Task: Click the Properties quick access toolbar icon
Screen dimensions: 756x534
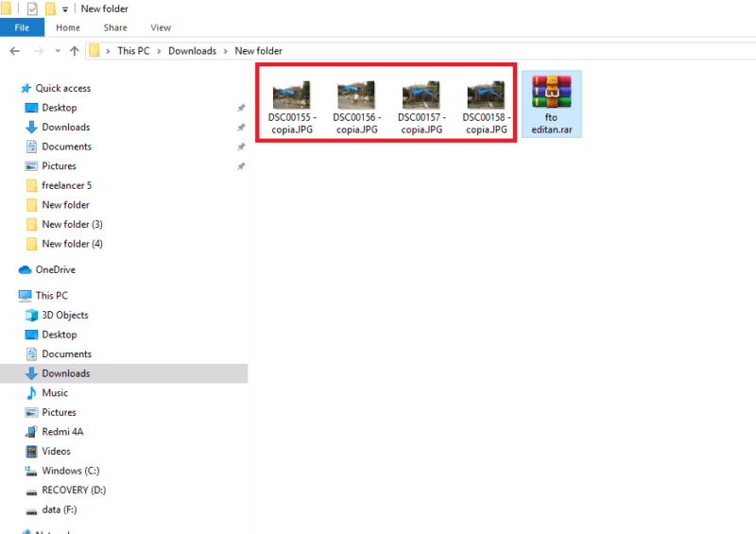Action: pyautogui.click(x=32, y=9)
